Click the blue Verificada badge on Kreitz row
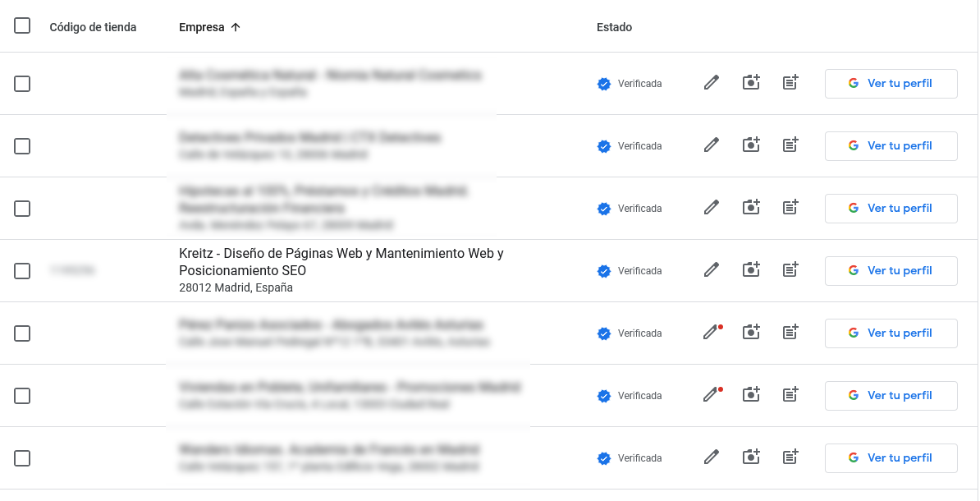980x501 pixels. point(604,270)
